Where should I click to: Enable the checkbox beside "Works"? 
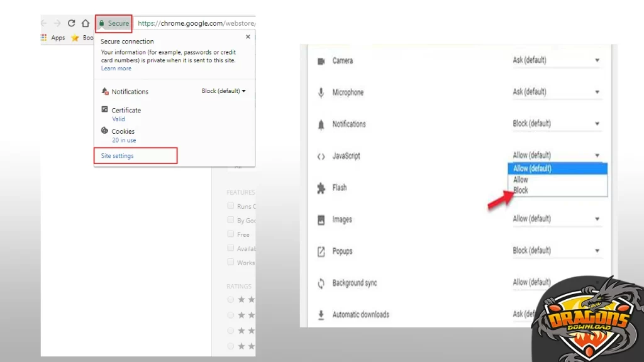pos(231,262)
